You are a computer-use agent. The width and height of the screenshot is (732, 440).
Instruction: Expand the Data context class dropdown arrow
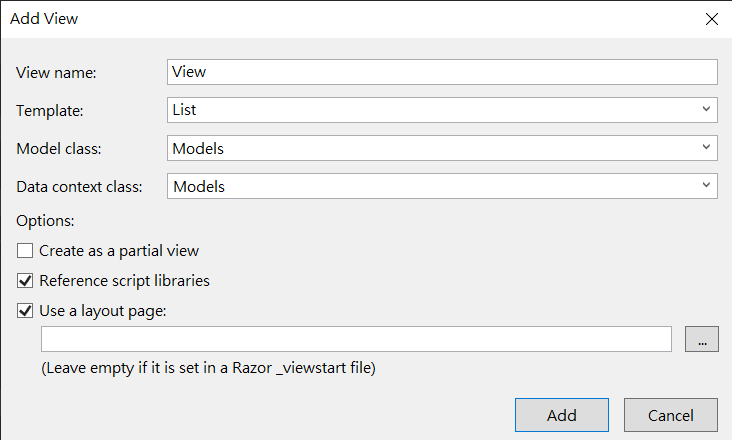pos(706,186)
